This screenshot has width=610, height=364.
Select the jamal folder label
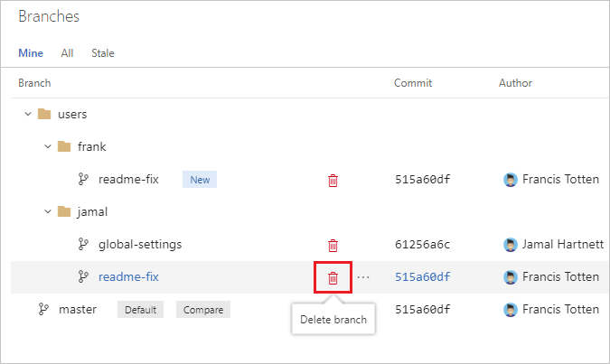92,212
